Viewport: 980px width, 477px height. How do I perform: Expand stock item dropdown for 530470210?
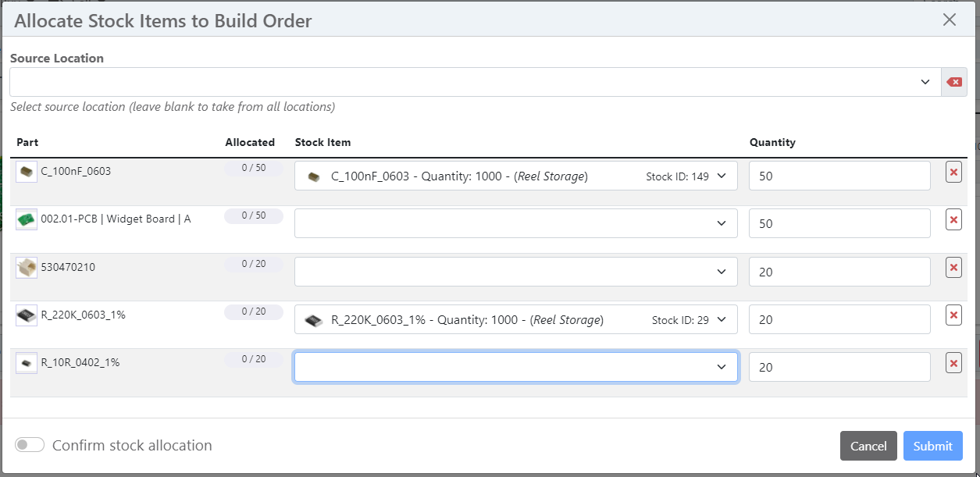(515, 272)
